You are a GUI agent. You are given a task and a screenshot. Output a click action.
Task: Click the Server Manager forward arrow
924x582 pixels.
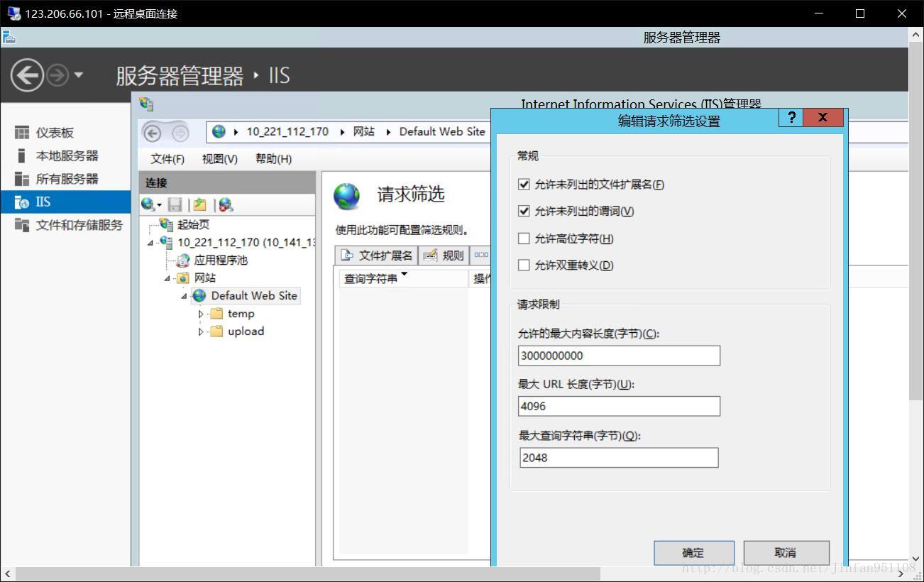58,75
